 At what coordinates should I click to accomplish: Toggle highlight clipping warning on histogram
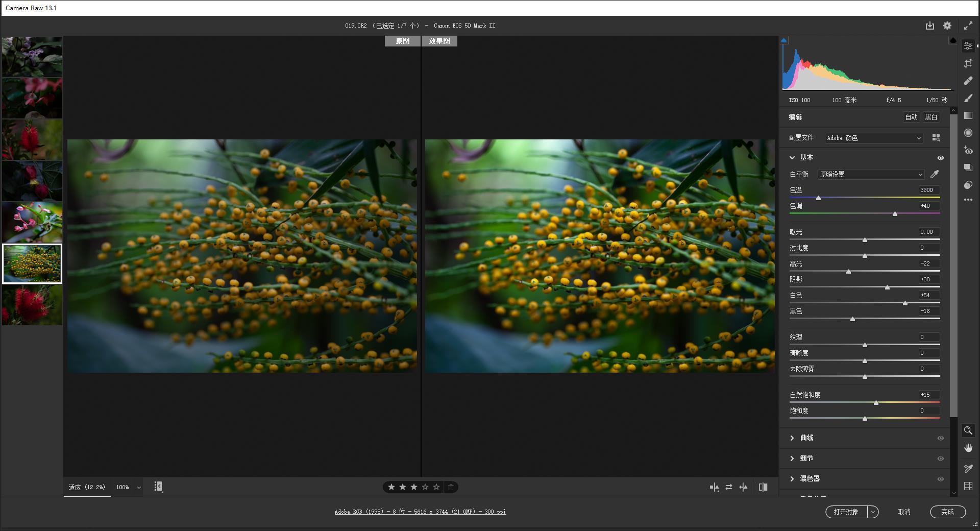pyautogui.click(x=952, y=40)
